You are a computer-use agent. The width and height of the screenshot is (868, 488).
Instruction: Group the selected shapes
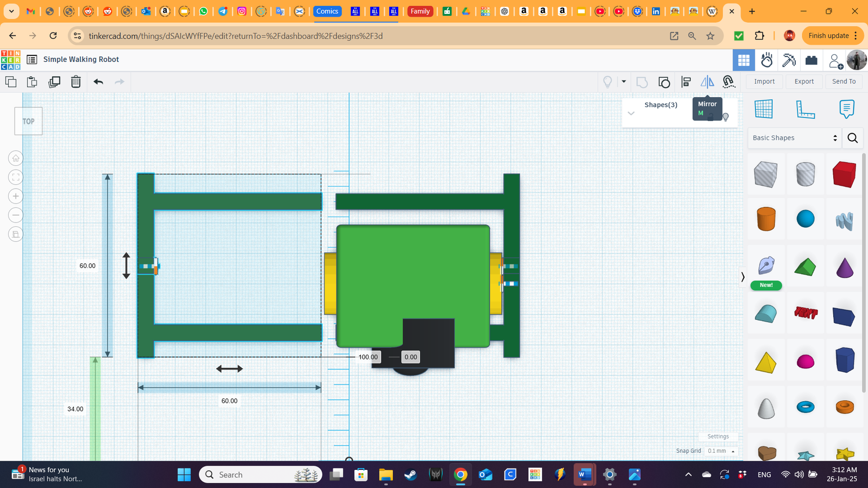tap(642, 81)
